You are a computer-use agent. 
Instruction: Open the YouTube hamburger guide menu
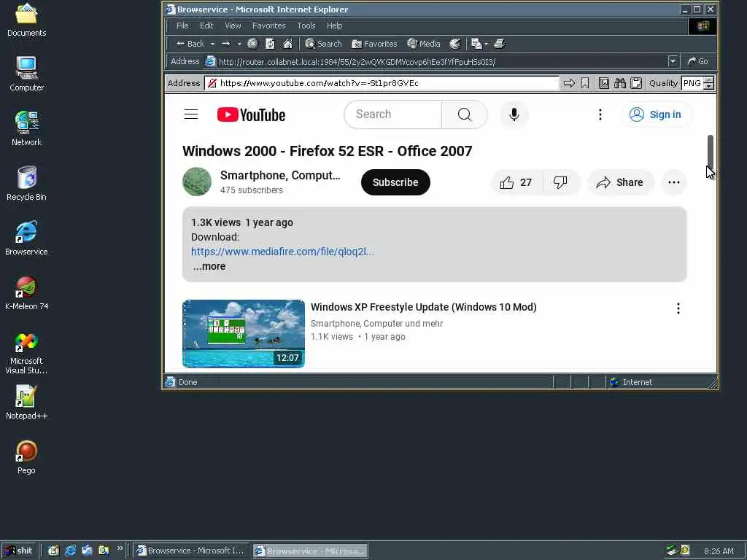[191, 114]
